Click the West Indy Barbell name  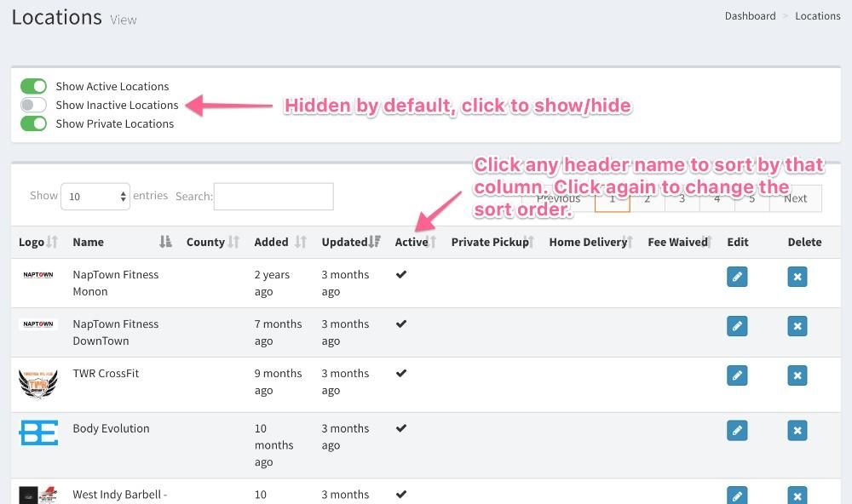(x=119, y=495)
